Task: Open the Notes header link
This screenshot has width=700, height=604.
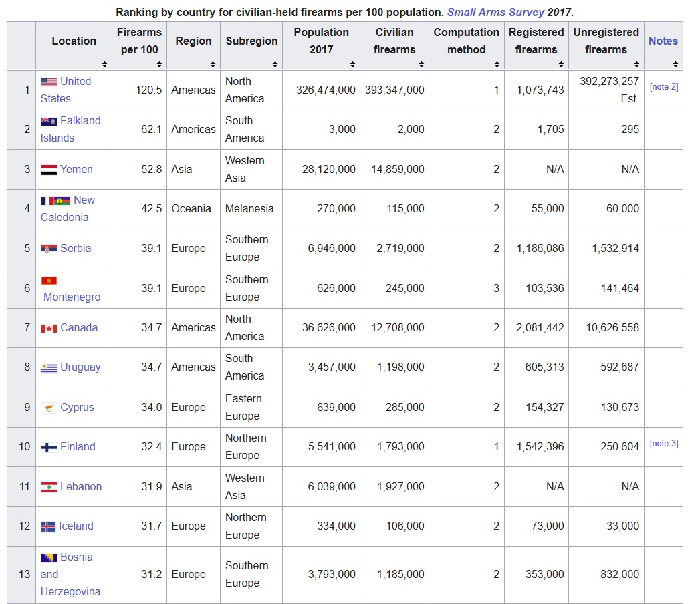Action: click(663, 41)
